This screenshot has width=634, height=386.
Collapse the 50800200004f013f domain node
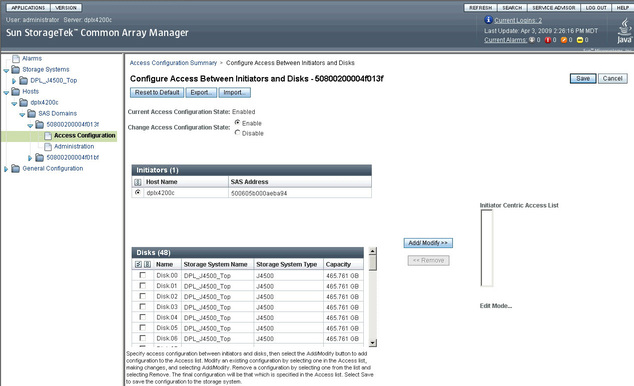[30, 125]
